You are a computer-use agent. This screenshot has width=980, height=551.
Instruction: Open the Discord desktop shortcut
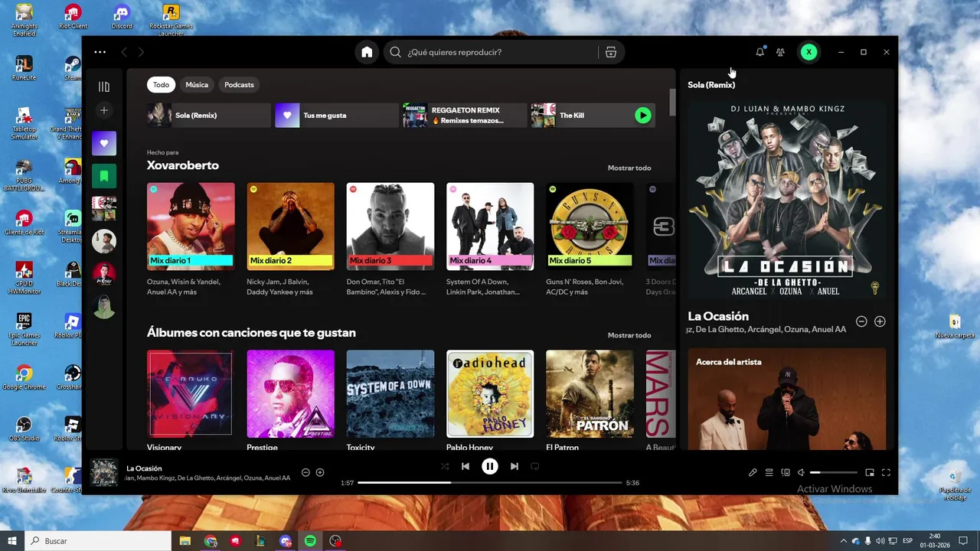(x=122, y=17)
